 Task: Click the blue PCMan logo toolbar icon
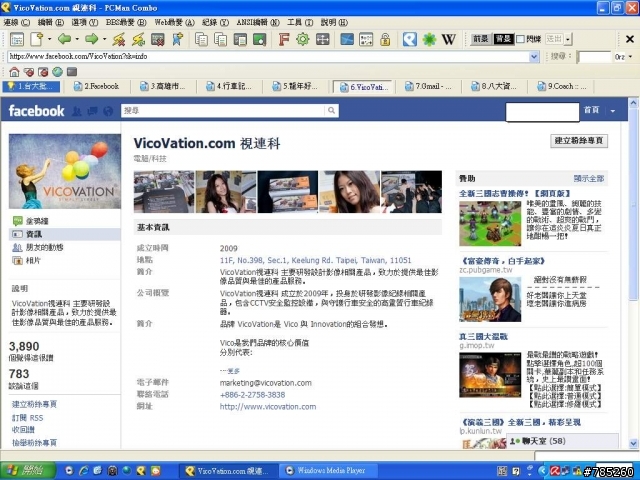click(x=410, y=39)
